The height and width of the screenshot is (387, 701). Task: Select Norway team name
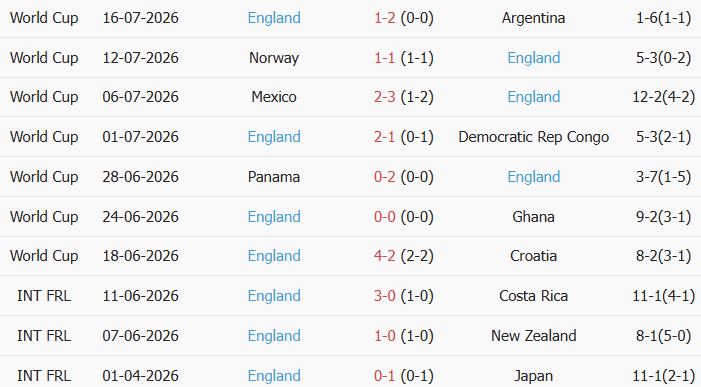click(274, 58)
